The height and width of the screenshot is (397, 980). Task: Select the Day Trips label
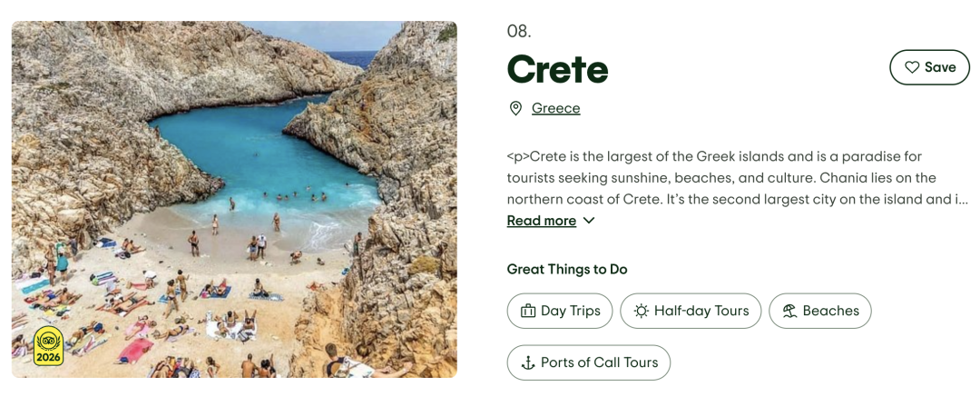click(571, 311)
